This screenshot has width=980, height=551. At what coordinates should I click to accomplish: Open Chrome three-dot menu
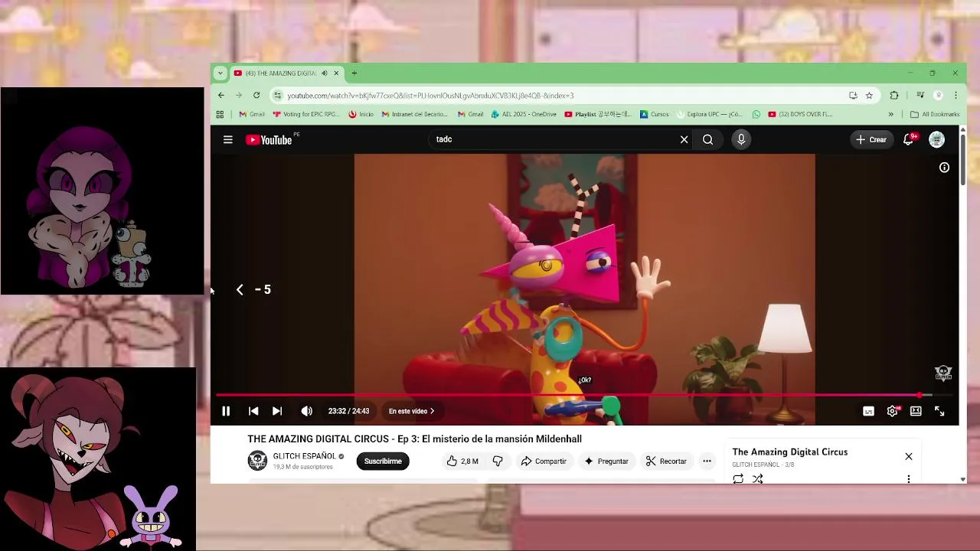click(x=955, y=96)
